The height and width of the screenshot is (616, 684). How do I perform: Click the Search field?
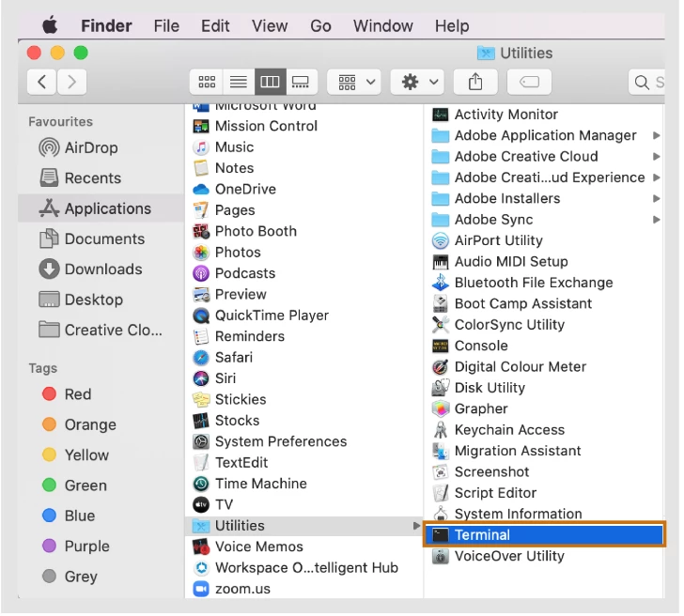coord(648,82)
